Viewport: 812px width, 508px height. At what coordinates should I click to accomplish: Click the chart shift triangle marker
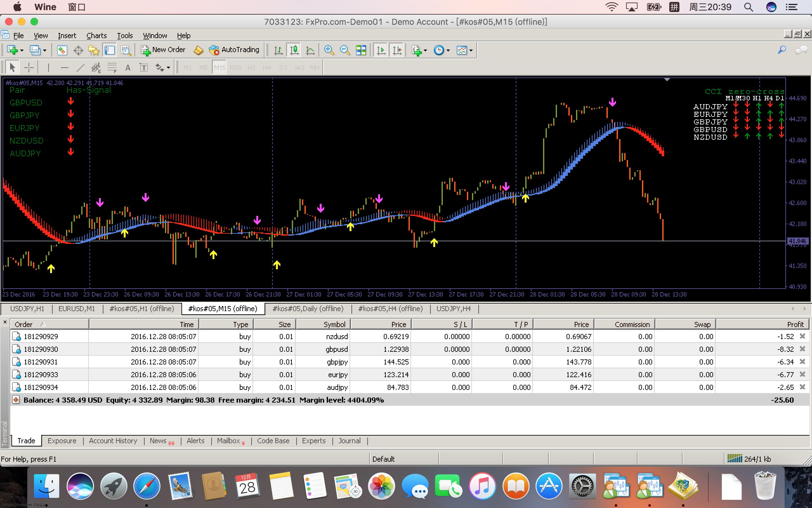(x=667, y=80)
